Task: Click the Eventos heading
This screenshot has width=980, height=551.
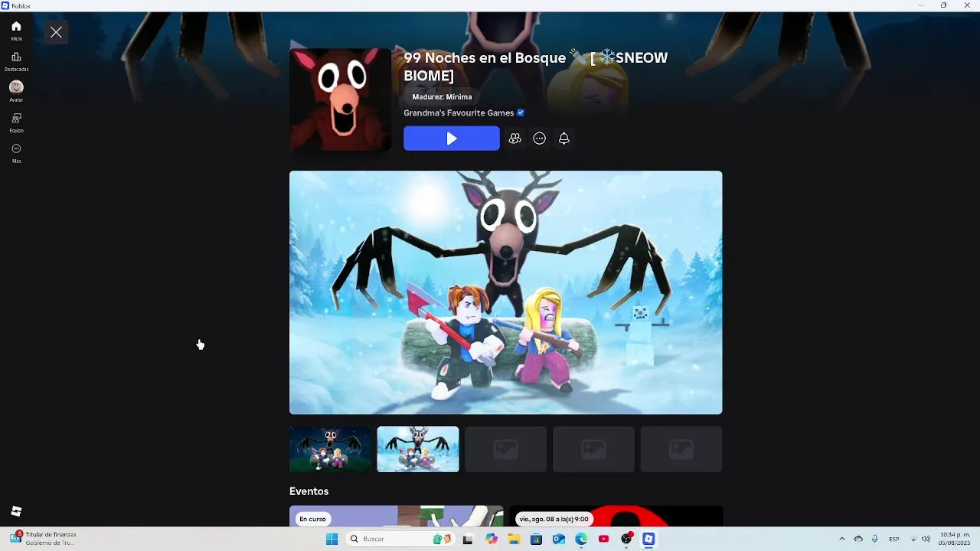Action: (309, 491)
